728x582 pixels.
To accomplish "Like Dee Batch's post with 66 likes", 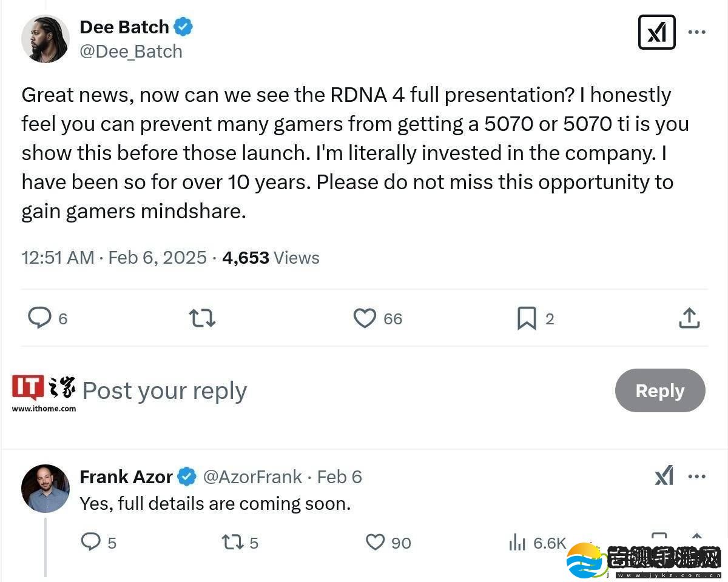I will [365, 318].
